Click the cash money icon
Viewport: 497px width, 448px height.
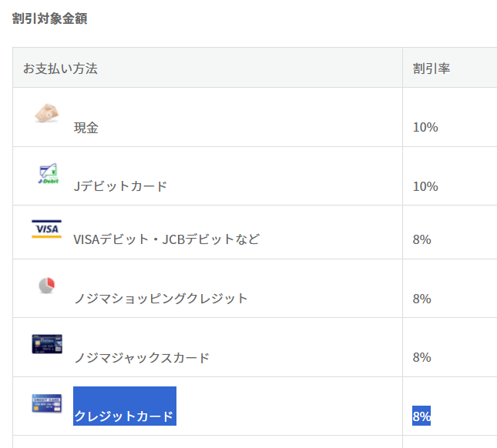pyautogui.click(x=46, y=112)
